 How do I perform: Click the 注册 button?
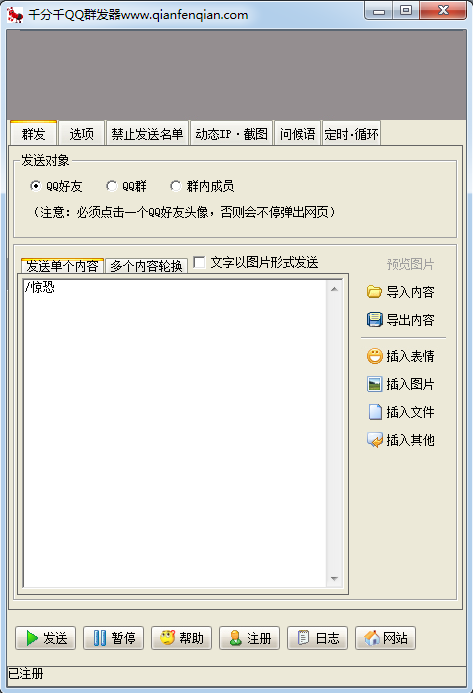(x=250, y=638)
